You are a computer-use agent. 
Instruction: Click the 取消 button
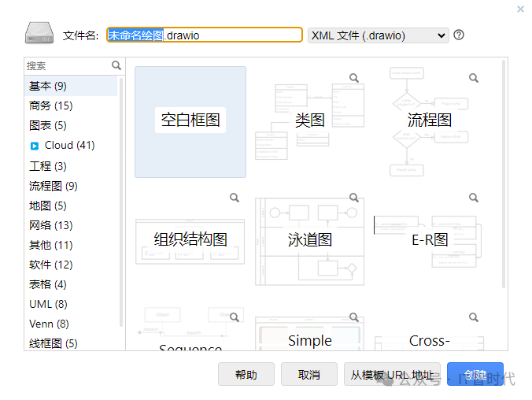click(x=309, y=374)
